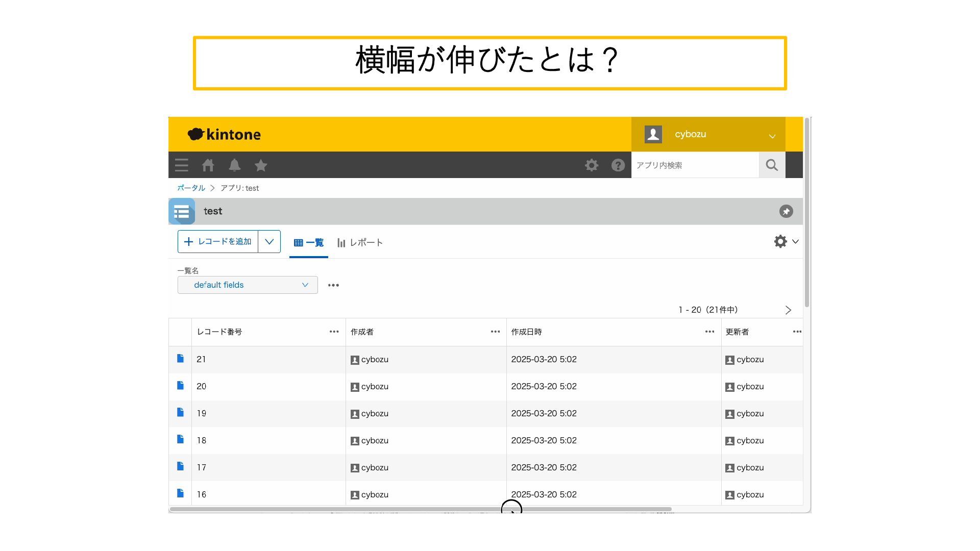Click the アプリ内検索 search field
Screen dimensions: 980x551
tap(694, 165)
